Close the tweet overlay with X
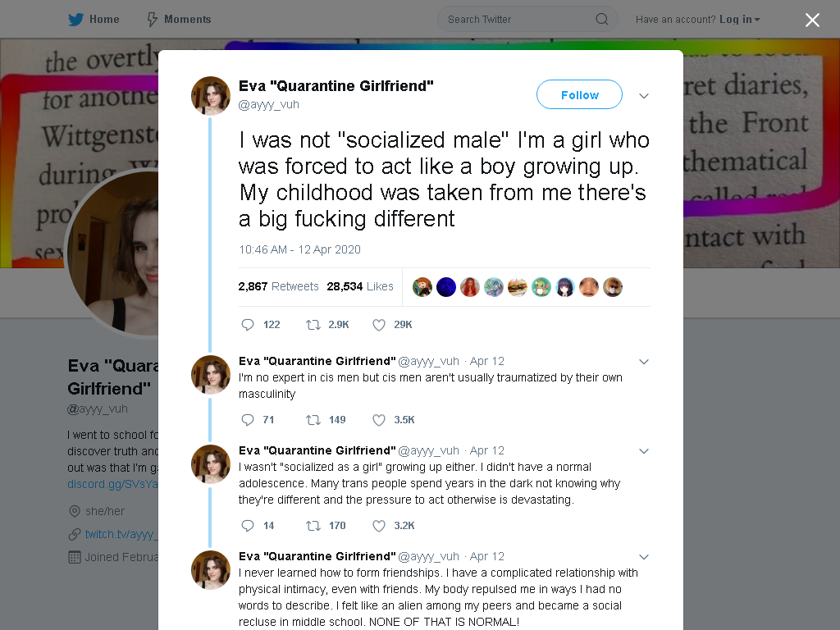 coord(812,21)
